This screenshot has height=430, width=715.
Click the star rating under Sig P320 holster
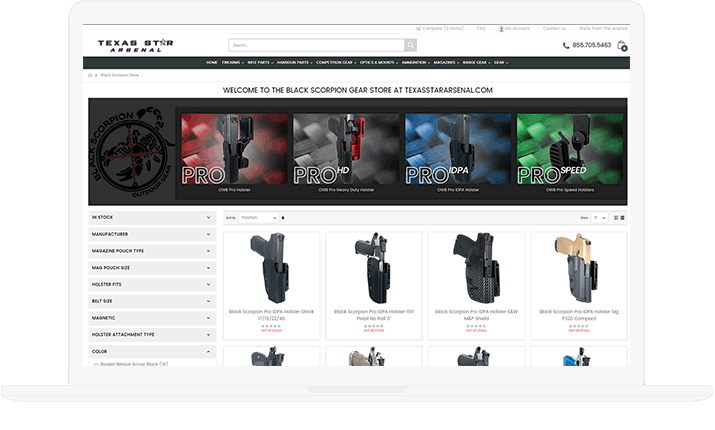(579, 326)
